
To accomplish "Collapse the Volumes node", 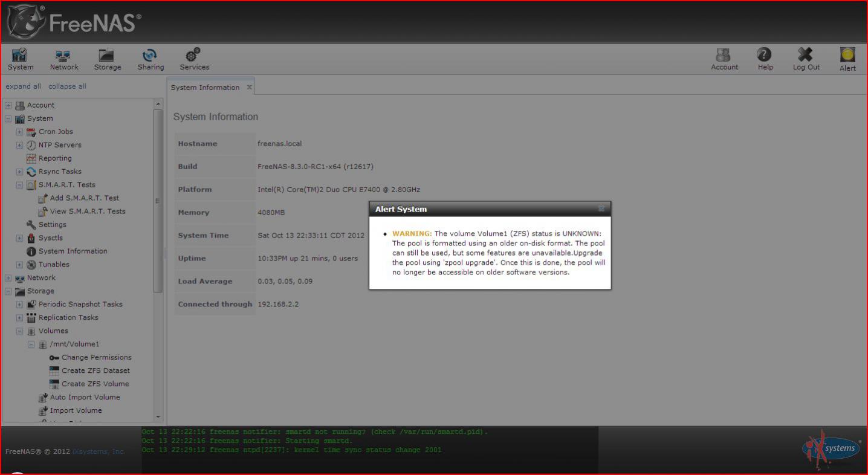I will 19,331.
